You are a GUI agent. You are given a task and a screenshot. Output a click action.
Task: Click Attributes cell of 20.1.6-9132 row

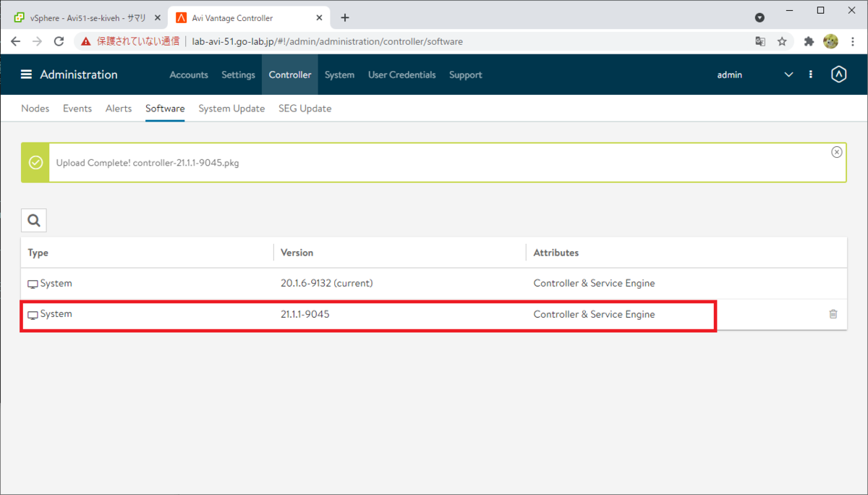tap(594, 283)
